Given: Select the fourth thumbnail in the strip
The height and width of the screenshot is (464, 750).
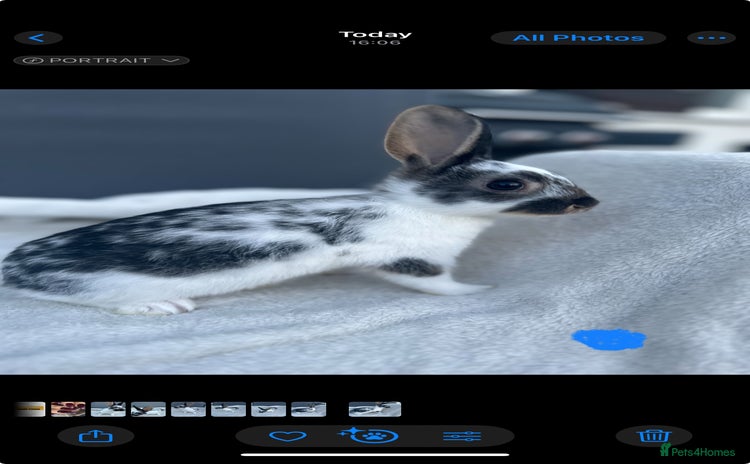Looking at the screenshot, I should point(148,409).
